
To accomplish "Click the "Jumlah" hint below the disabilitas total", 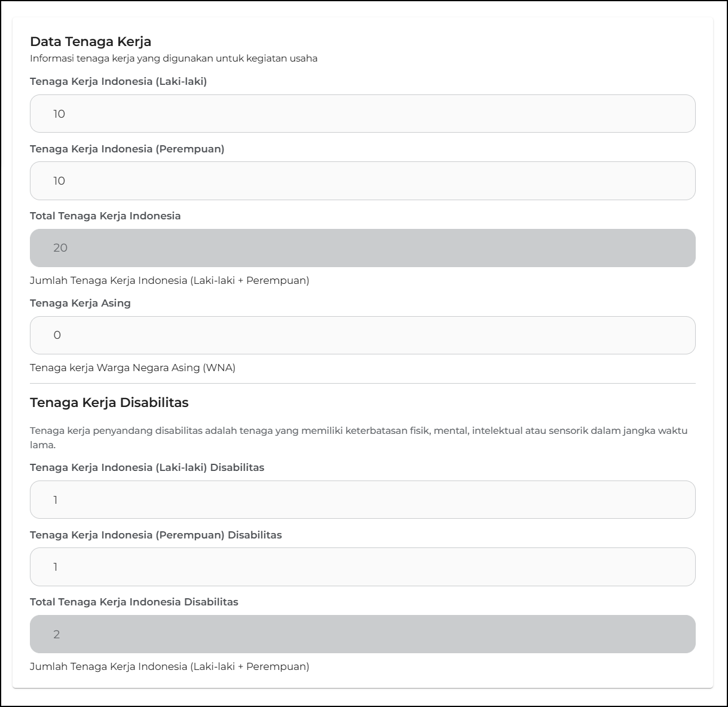I will click(x=170, y=666).
